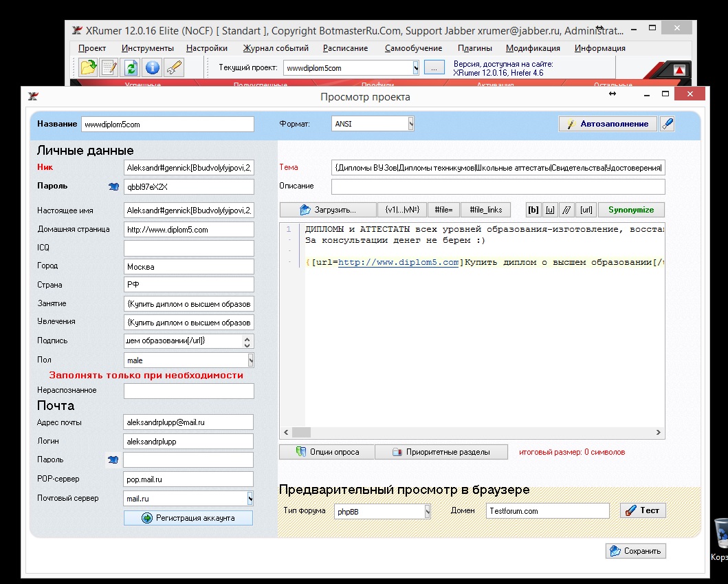Click the Название input field
Viewport: 728px width, 584px height.
coord(168,124)
